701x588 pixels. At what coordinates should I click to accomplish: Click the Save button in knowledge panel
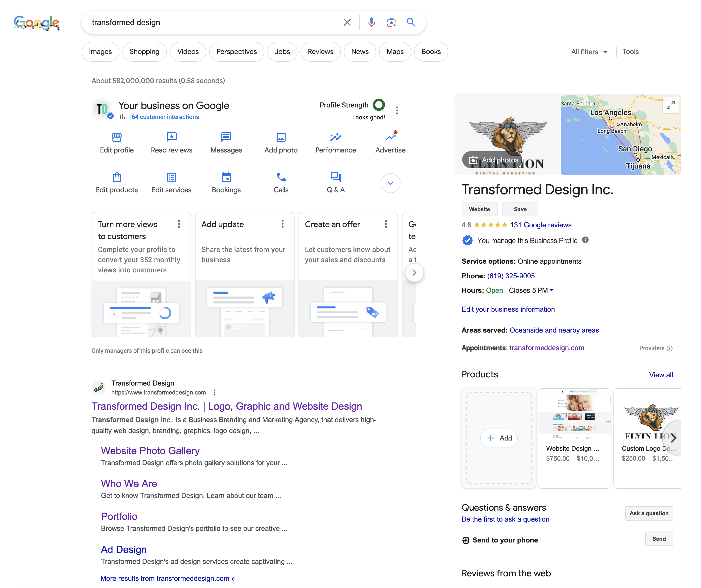(x=520, y=209)
